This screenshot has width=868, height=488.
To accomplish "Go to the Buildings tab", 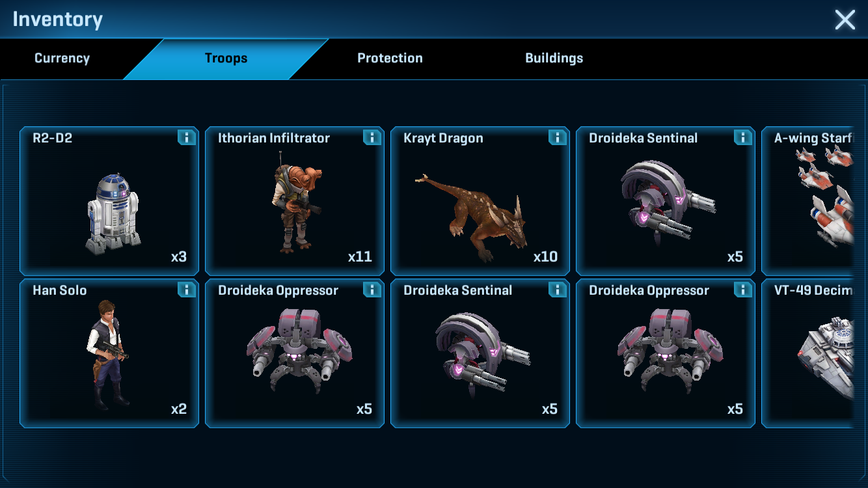I will (x=554, y=59).
